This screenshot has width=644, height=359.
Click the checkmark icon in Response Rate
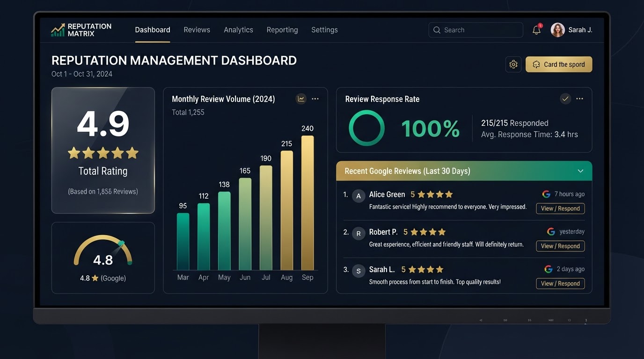565,99
